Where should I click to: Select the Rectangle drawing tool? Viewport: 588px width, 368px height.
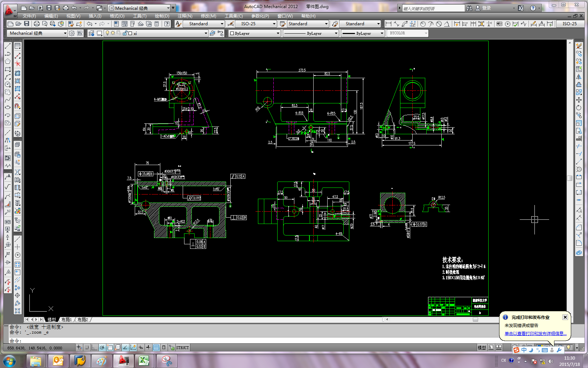(7, 69)
